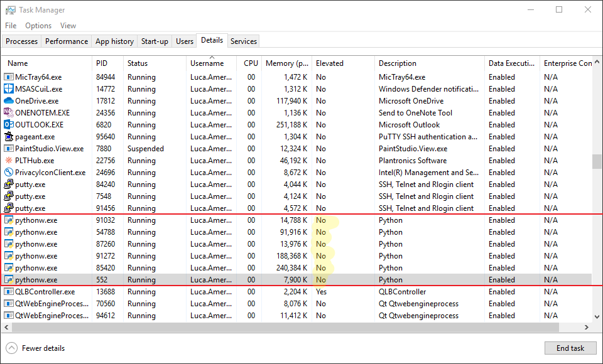
Task: Switch to the Users tab
Action: pos(185,41)
